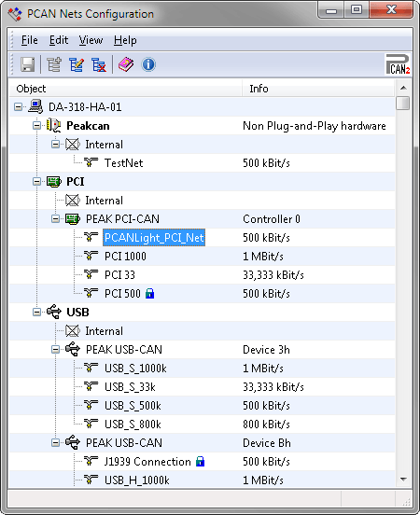Click the blue Info icon
The image size is (420, 515).
[x=148, y=64]
